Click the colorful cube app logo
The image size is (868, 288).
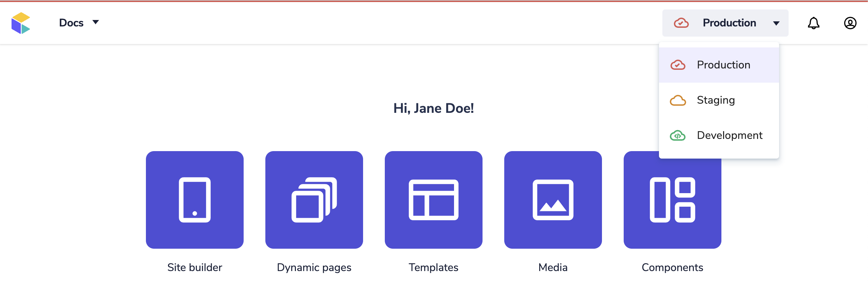pos(21,23)
